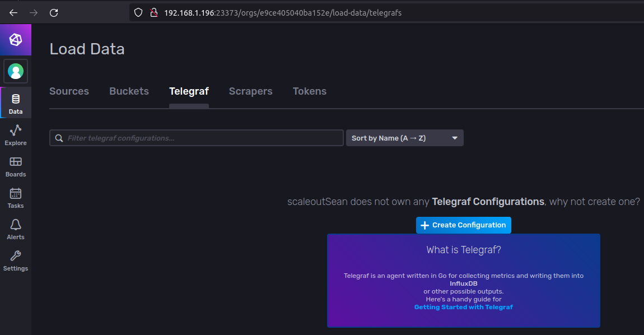Open Settings wrench icon
The height and width of the screenshot is (335, 644).
click(x=16, y=255)
